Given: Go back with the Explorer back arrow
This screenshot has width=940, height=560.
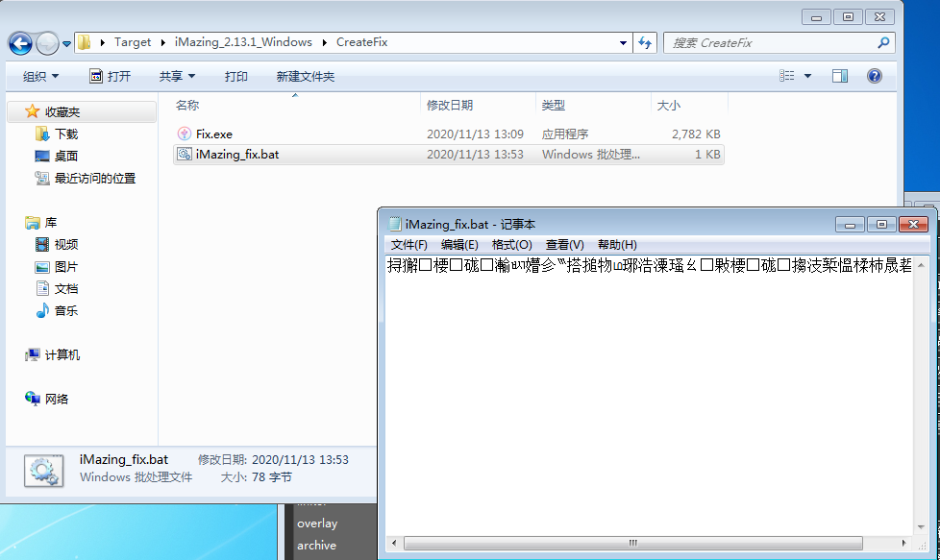Looking at the screenshot, I should [20, 43].
